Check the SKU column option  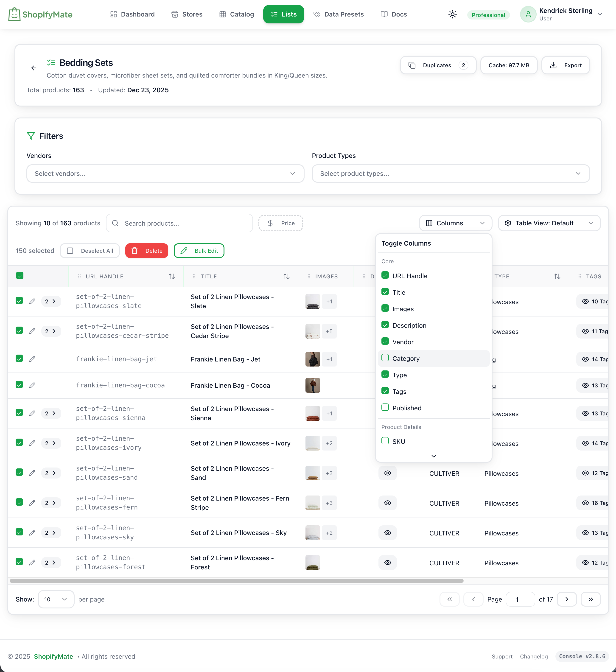(x=385, y=441)
